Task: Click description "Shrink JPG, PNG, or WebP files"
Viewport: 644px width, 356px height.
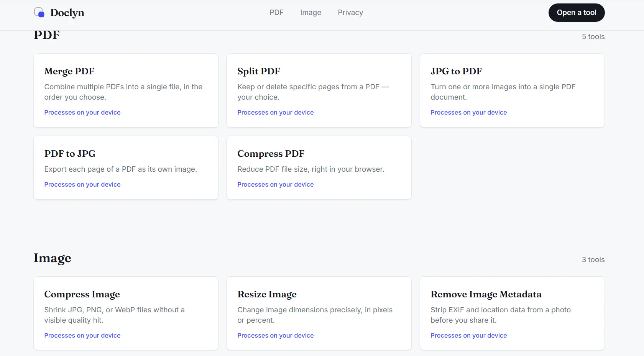Action: coord(114,315)
